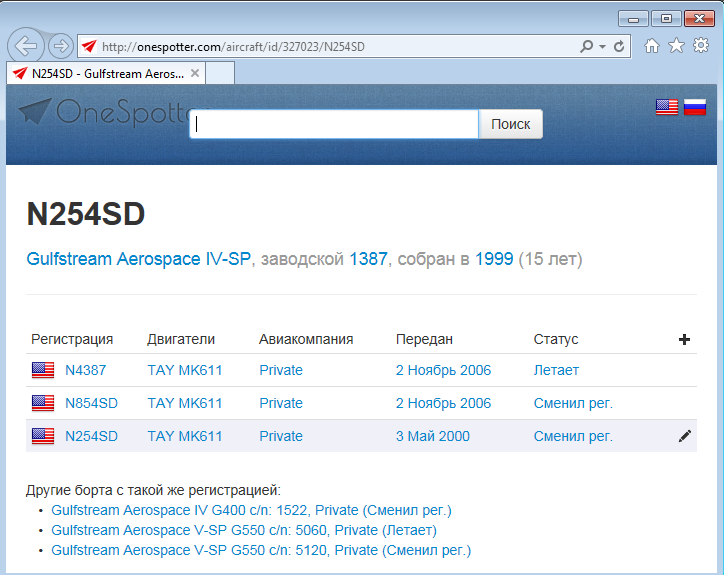Viewport: 724px width, 575px height.
Task: Open TAY MK611 in N854SD row
Action: pos(185,403)
